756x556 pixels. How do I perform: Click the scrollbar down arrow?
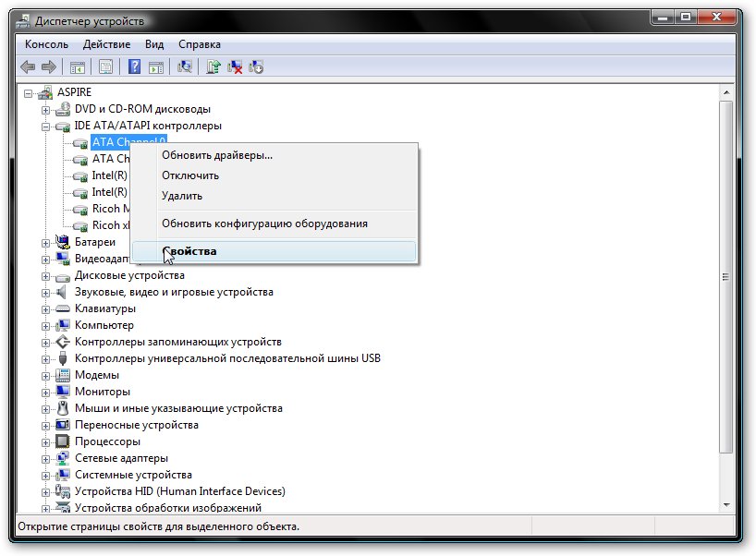click(x=726, y=505)
